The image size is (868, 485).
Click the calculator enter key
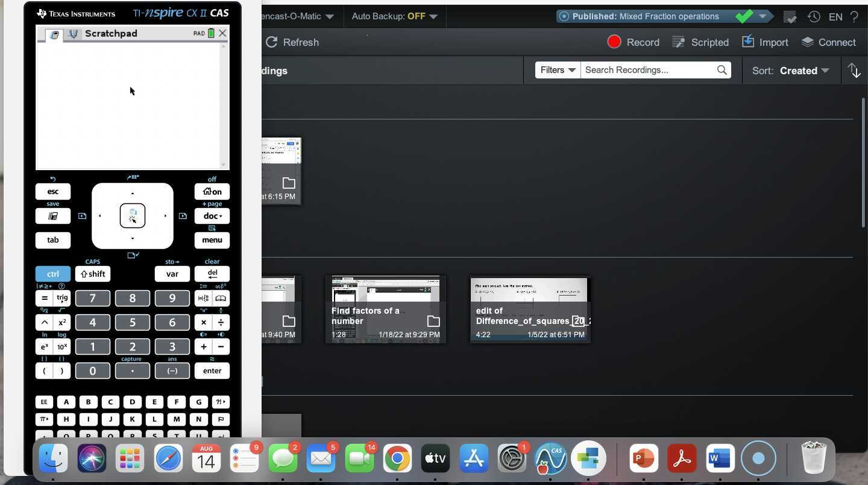click(x=212, y=371)
